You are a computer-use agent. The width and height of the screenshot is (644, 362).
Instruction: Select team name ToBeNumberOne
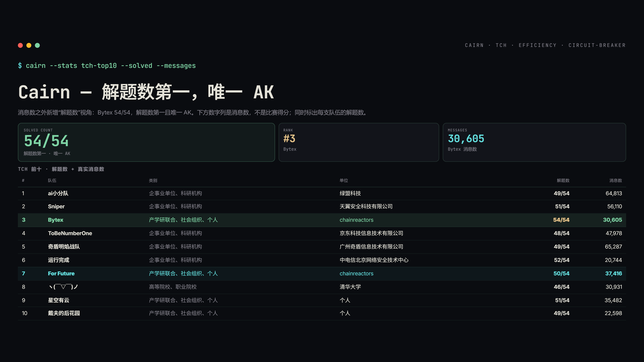pos(70,233)
